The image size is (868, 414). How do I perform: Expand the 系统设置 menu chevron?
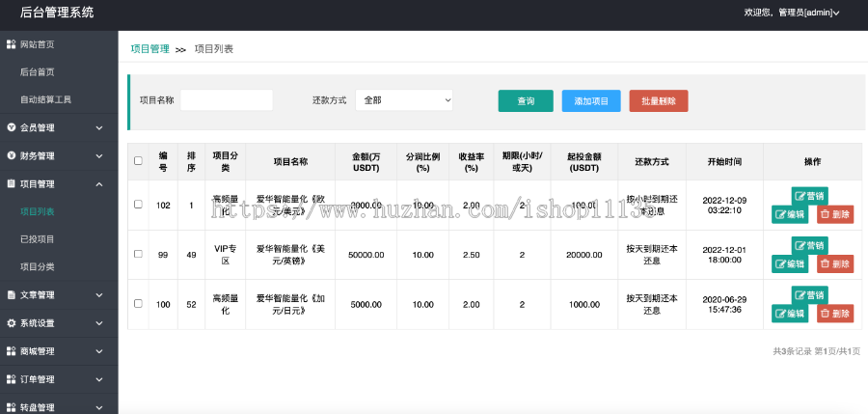pyautogui.click(x=99, y=323)
